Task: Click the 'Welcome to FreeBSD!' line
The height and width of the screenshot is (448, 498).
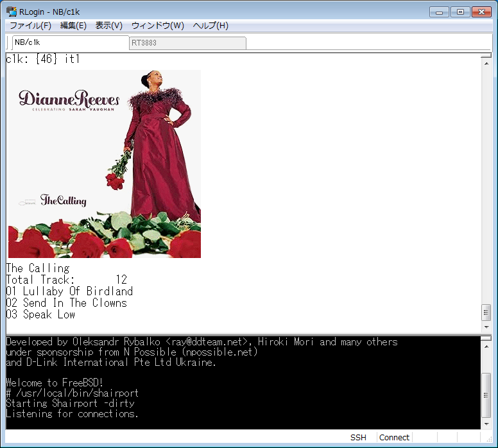Action: coord(55,383)
